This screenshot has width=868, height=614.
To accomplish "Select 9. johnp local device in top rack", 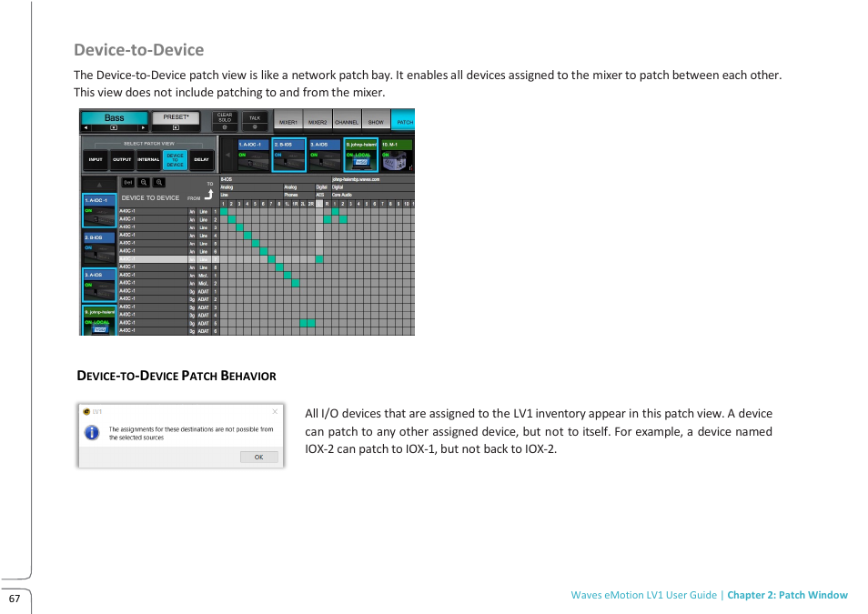I will 361,155.
